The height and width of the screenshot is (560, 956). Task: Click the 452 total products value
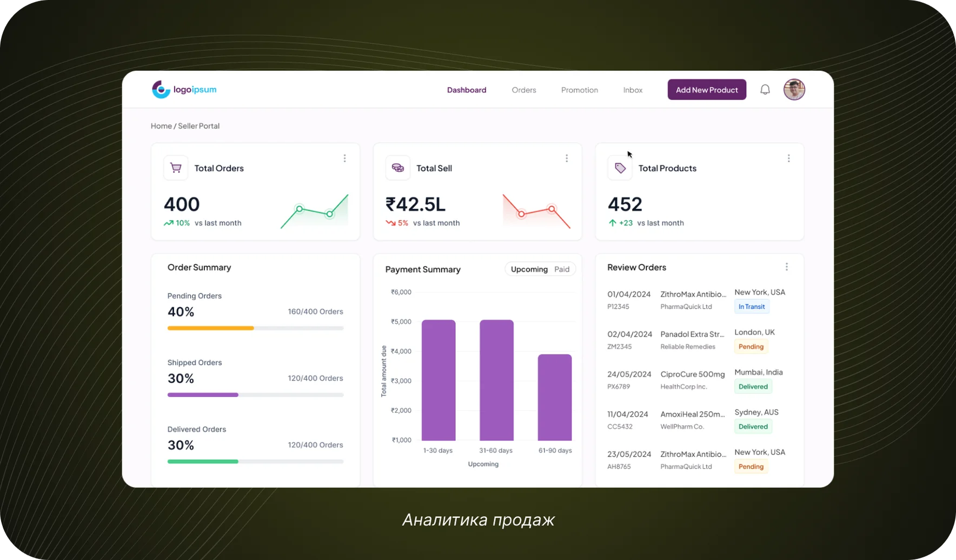tap(625, 204)
